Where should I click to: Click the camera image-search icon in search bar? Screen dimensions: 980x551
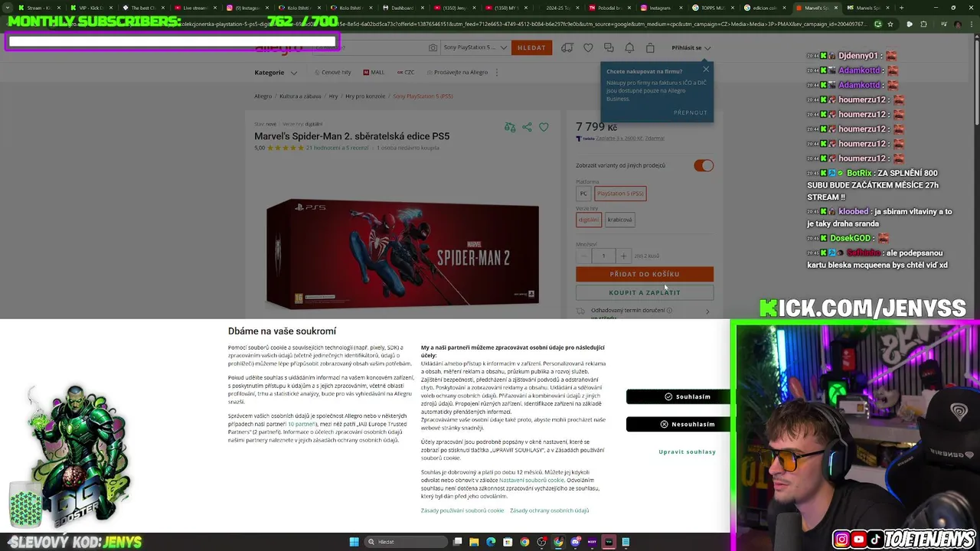pyautogui.click(x=433, y=47)
